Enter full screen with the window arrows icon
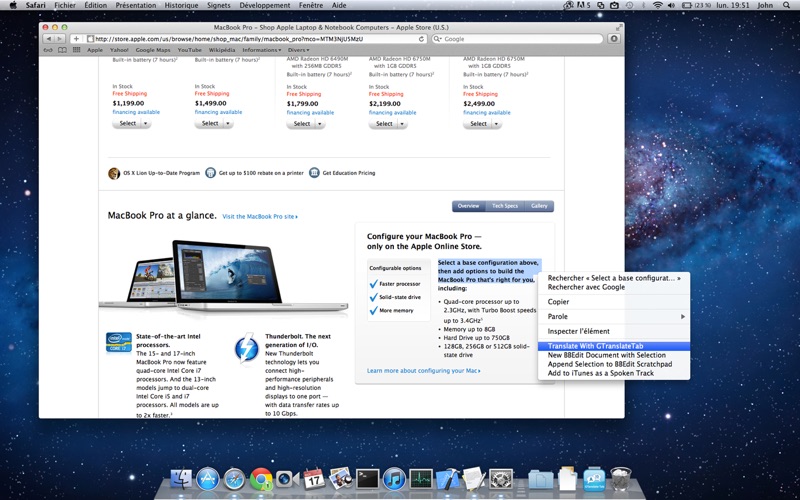Viewport: 800px width, 500px height. point(619,27)
